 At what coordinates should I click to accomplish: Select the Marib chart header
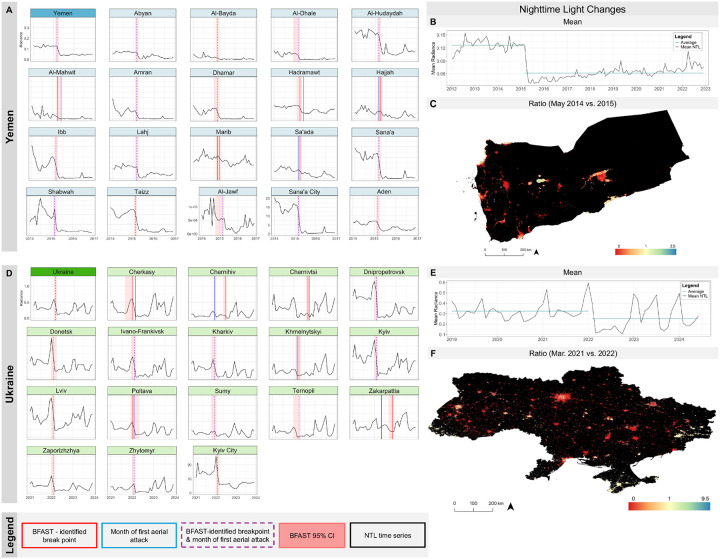click(224, 132)
